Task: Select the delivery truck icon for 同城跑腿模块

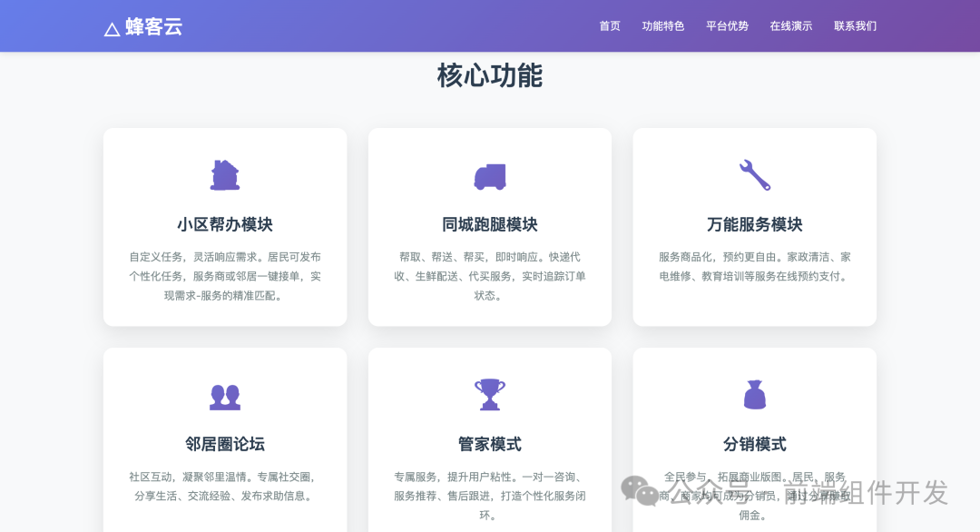Action: [489, 176]
